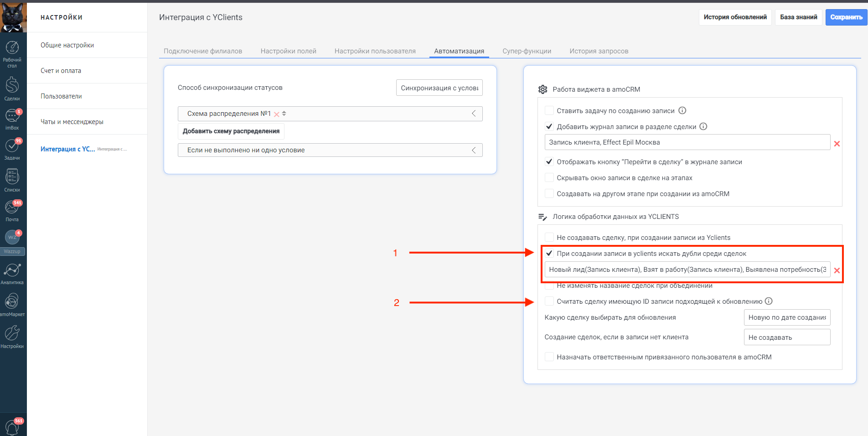Viewport: 868px width, 436px height.
Task: Open Чаты и мессенджеры settings page
Action: click(87, 122)
